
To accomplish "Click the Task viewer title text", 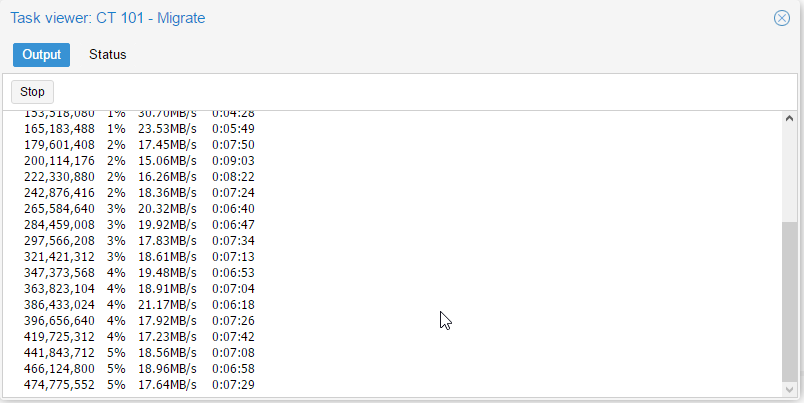I will [108, 18].
